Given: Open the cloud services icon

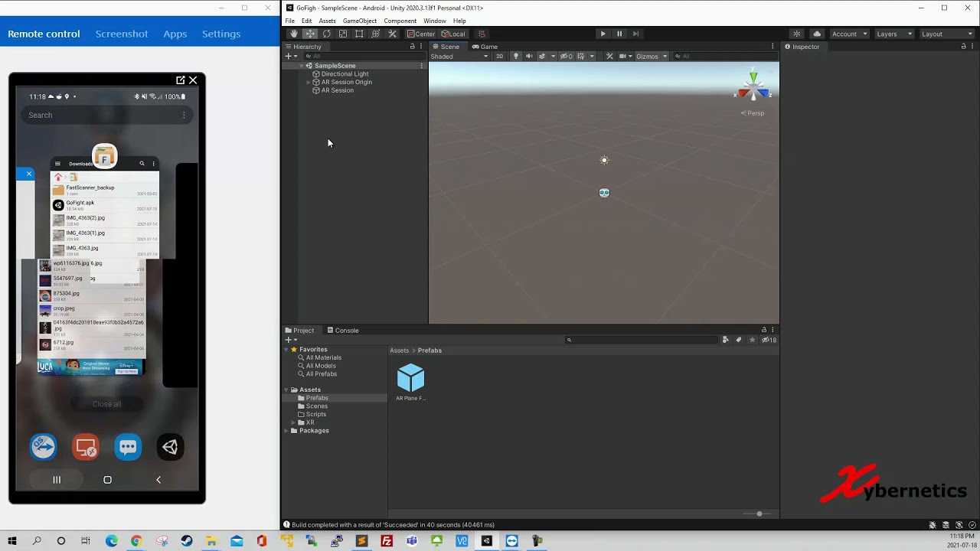Looking at the screenshot, I should point(817,34).
